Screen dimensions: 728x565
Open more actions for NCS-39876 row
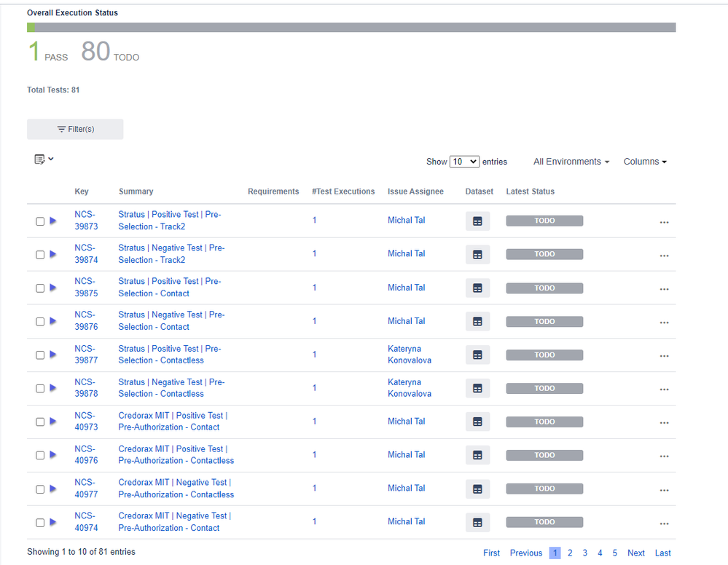point(664,323)
